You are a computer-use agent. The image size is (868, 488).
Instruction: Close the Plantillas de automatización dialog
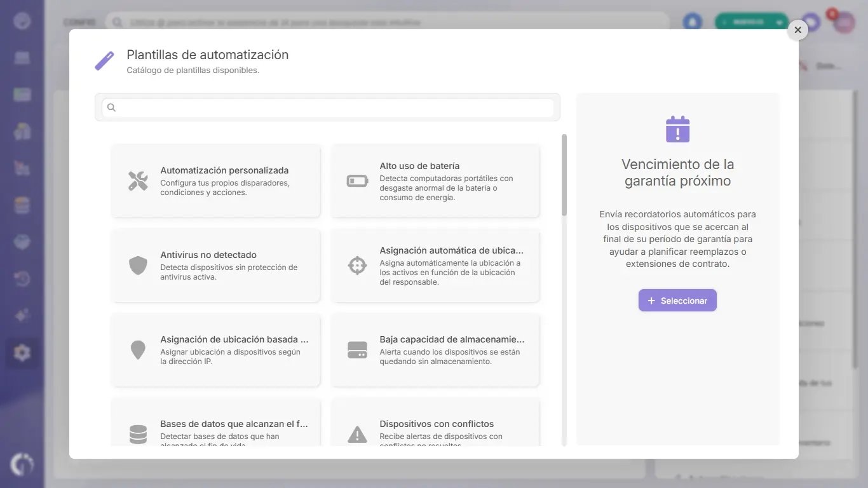point(797,30)
